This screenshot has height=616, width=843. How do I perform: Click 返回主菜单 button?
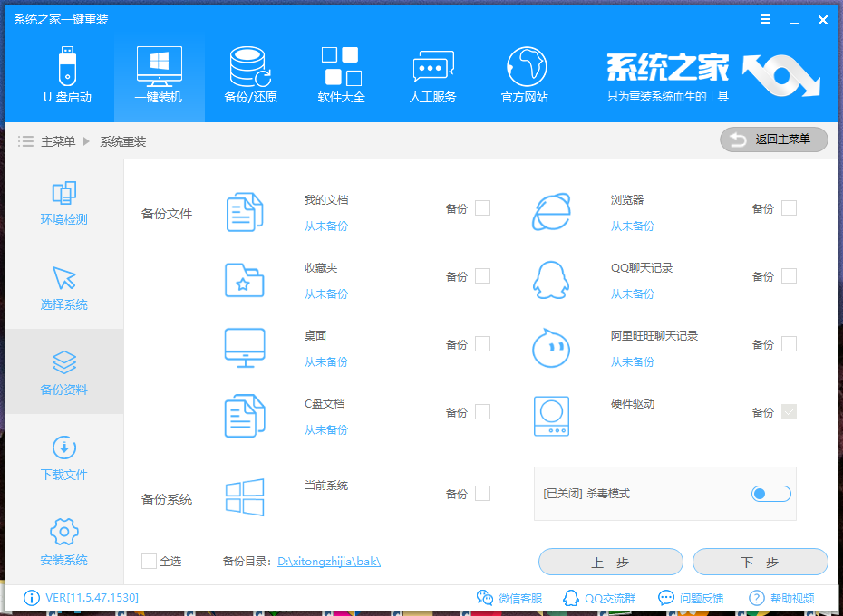(x=773, y=140)
